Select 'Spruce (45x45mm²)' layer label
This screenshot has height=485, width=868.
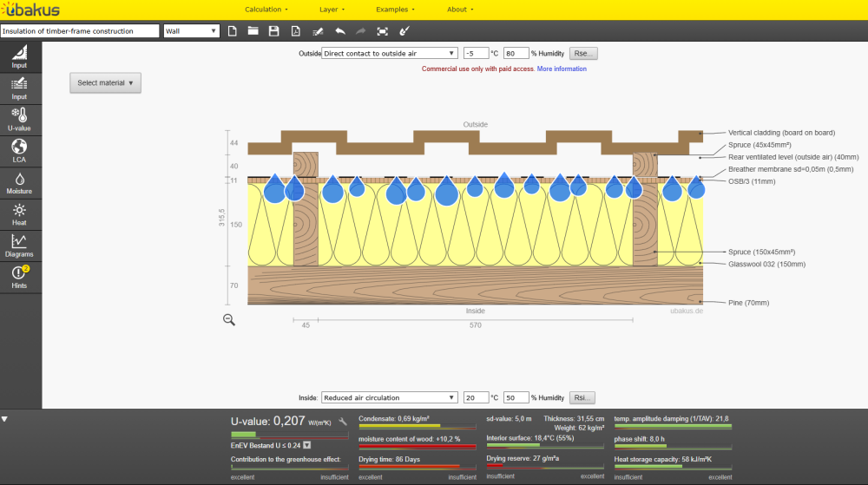(759, 145)
